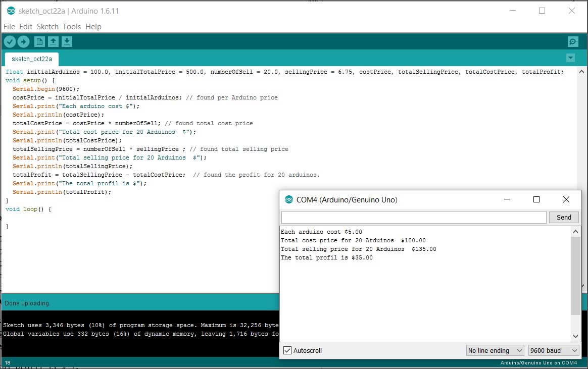Click the serial monitor vertical scrollbar
588x369 pixels.
575,276
